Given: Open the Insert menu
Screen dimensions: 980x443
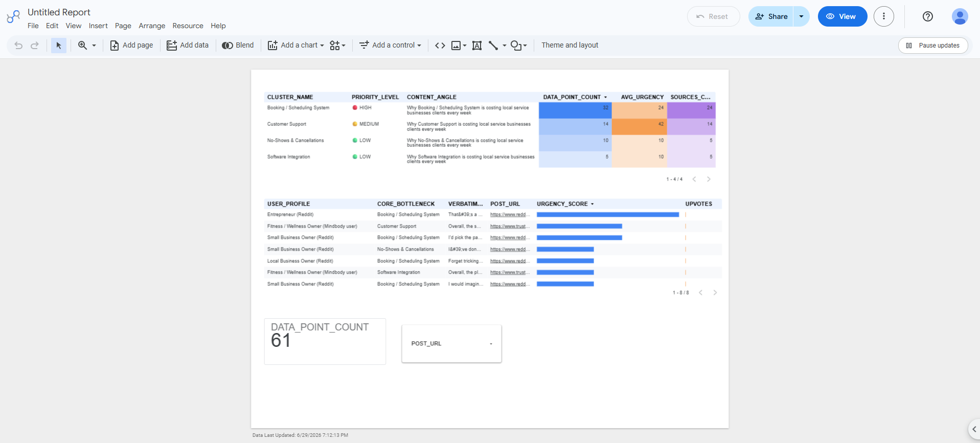Looking at the screenshot, I should click(x=98, y=26).
